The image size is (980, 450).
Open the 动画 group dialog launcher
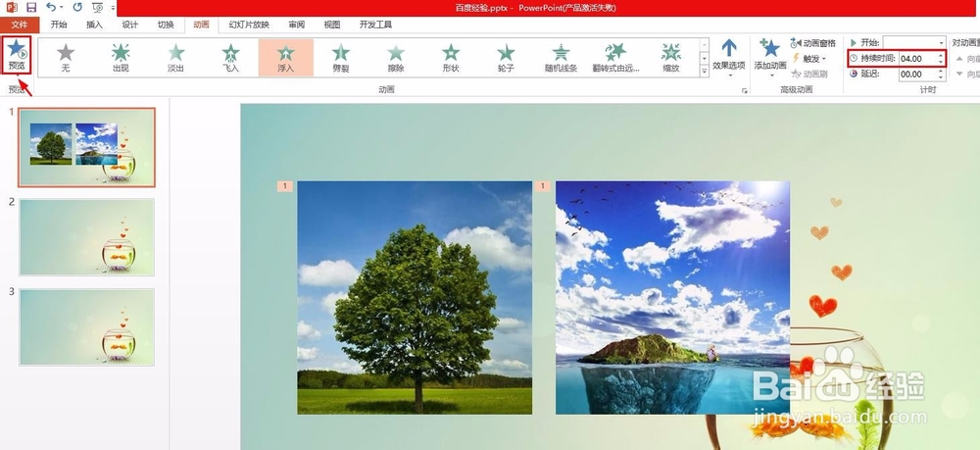point(744,90)
